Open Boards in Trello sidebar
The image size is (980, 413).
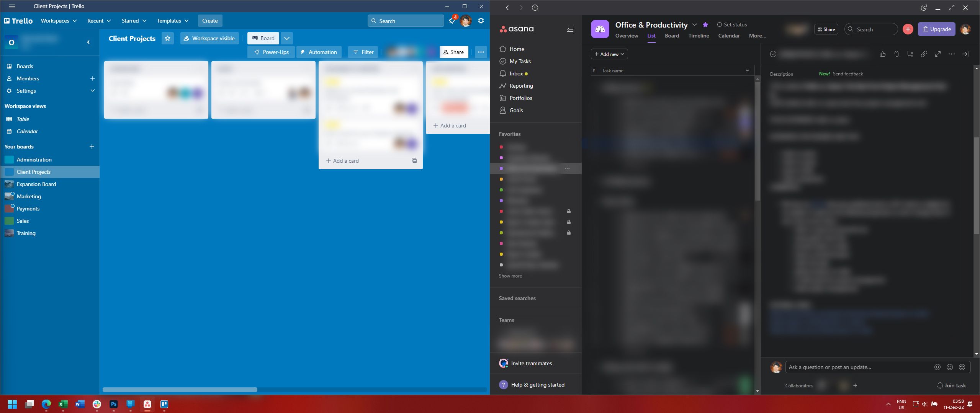pyautogui.click(x=25, y=66)
